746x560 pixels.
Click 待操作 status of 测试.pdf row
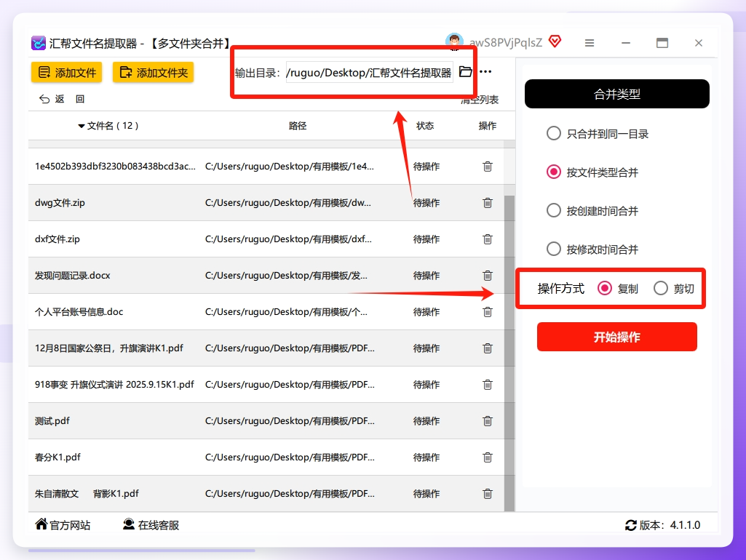pyautogui.click(x=426, y=421)
